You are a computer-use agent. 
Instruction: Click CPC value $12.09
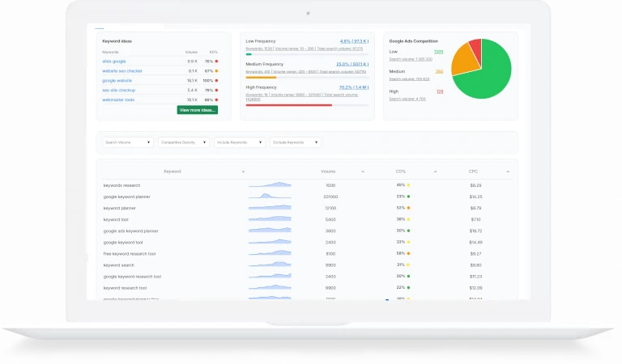tap(475, 288)
